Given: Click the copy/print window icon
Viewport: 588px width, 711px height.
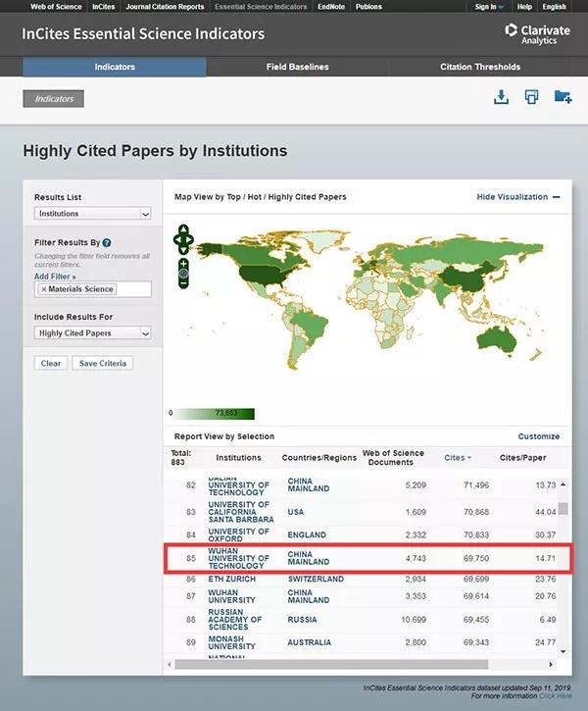Looking at the screenshot, I should [x=531, y=97].
